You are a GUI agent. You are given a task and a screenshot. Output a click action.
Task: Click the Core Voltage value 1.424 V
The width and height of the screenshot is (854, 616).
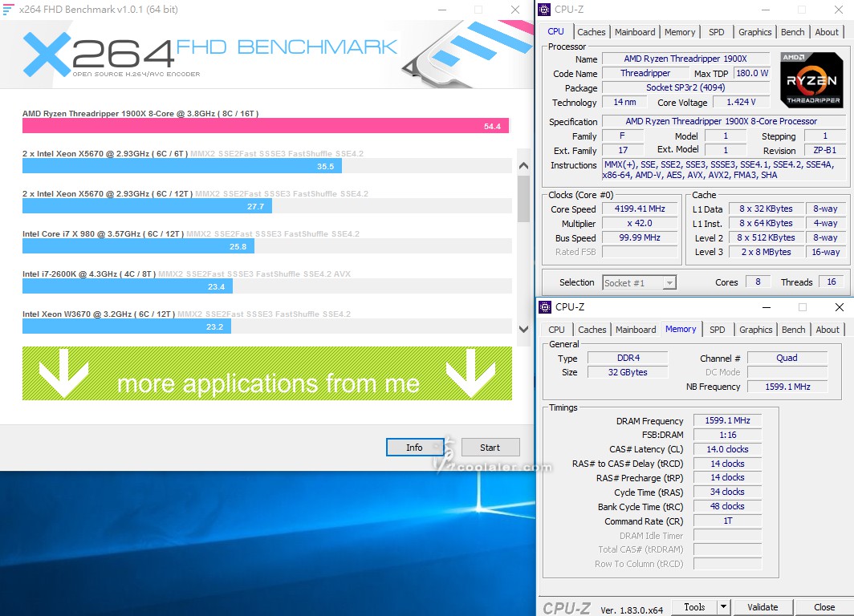point(741,103)
